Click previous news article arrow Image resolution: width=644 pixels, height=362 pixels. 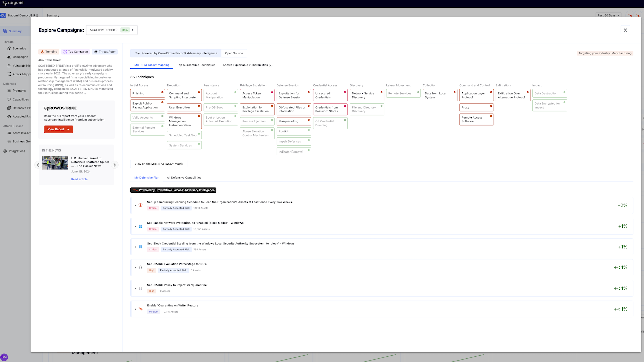coord(38,165)
